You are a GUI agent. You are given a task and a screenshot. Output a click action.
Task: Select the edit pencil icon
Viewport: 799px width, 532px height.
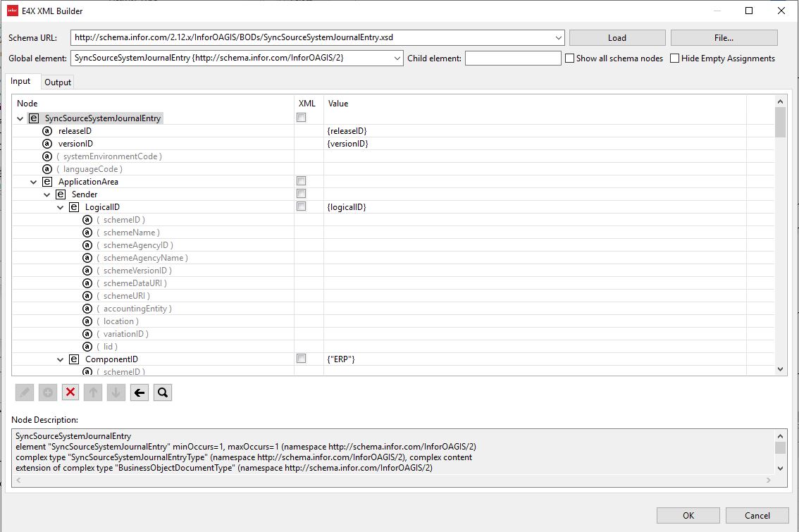point(25,392)
